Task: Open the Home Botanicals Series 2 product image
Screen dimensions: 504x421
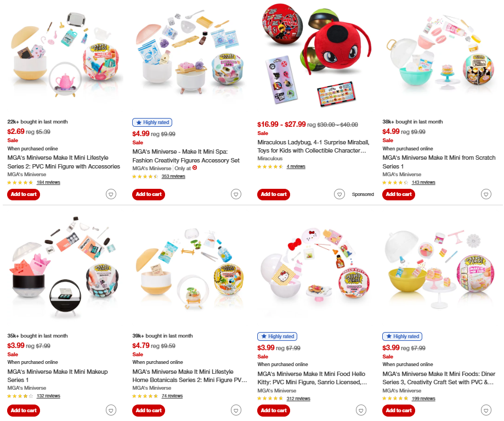Action: point(189,270)
